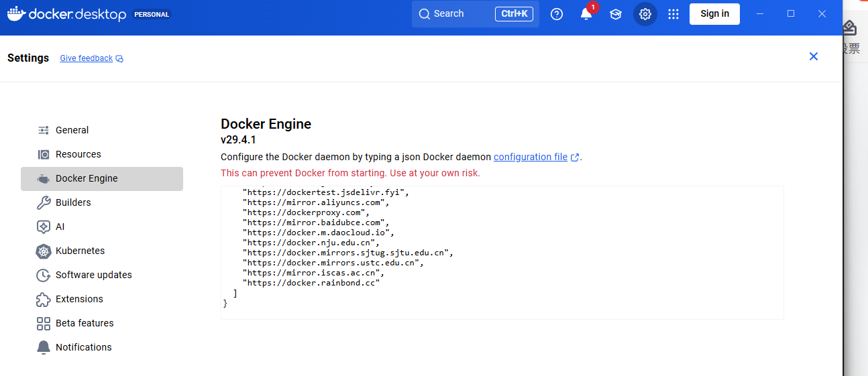The image size is (868, 376).
Task: Click the Kubernetes helm wheel icon
Action: point(44,251)
